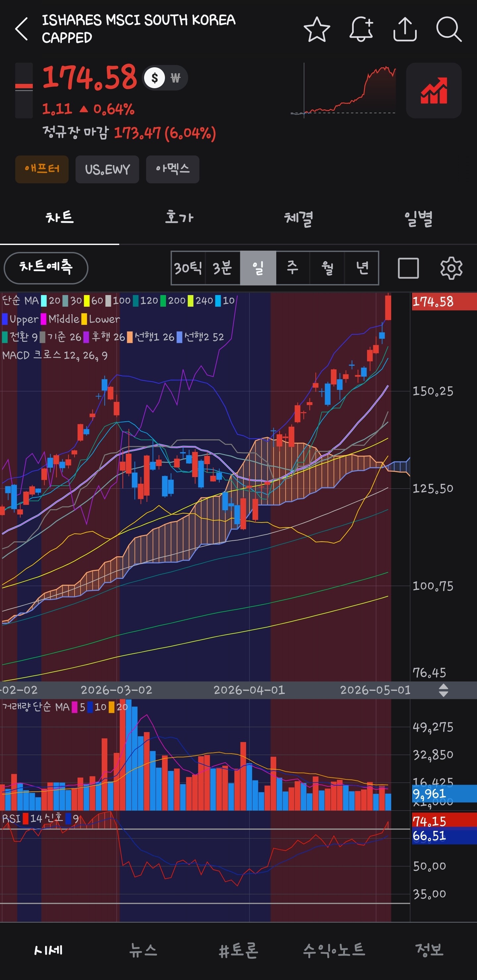Tap the current price label 174.58 on axis

pos(444,302)
